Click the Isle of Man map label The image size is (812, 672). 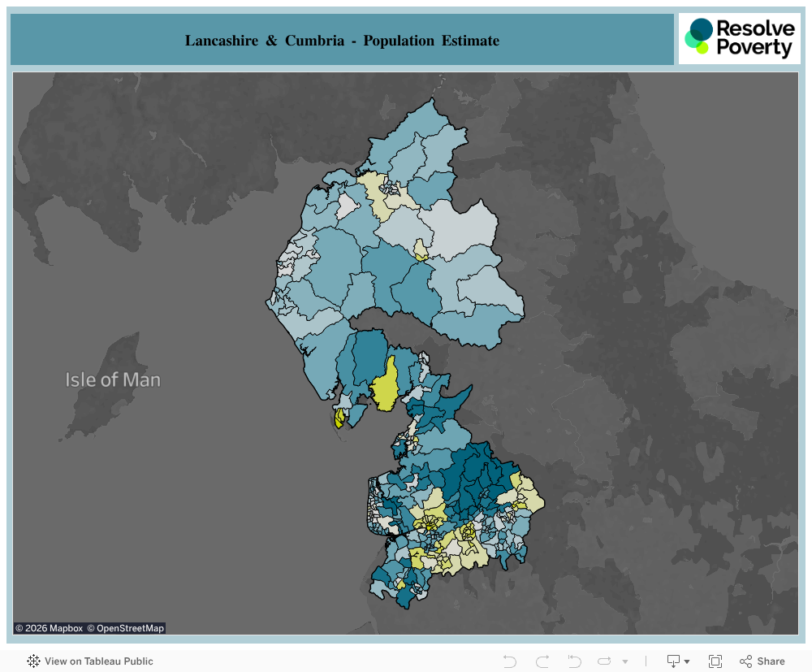[x=113, y=379]
